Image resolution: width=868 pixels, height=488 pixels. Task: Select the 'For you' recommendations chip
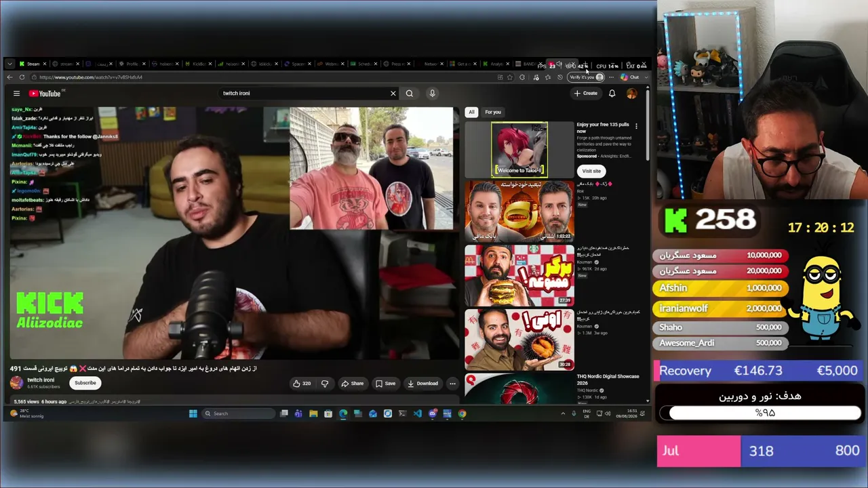pyautogui.click(x=493, y=113)
